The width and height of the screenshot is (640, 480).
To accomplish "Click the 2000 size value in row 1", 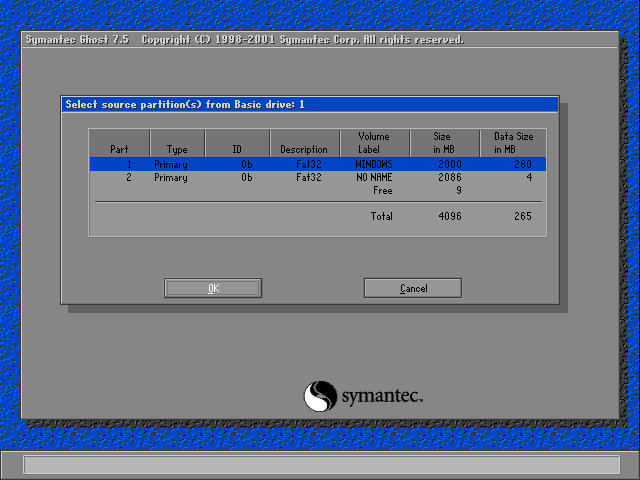I will pos(450,164).
